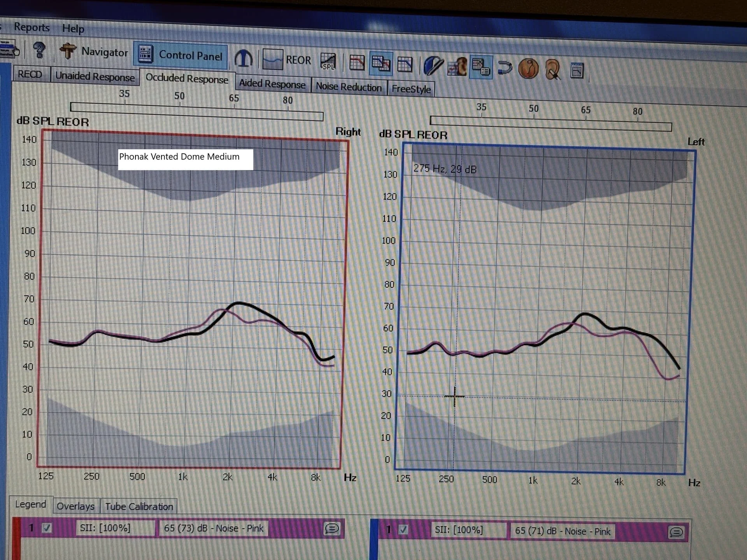
Task: Toggle curve 1 checkbox in Left legend
Action: tap(403, 530)
